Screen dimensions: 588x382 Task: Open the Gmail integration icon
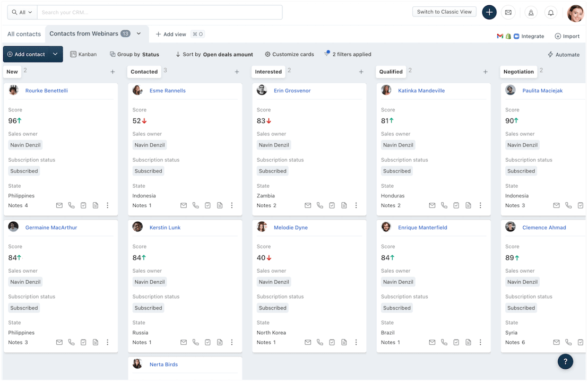[x=499, y=36]
